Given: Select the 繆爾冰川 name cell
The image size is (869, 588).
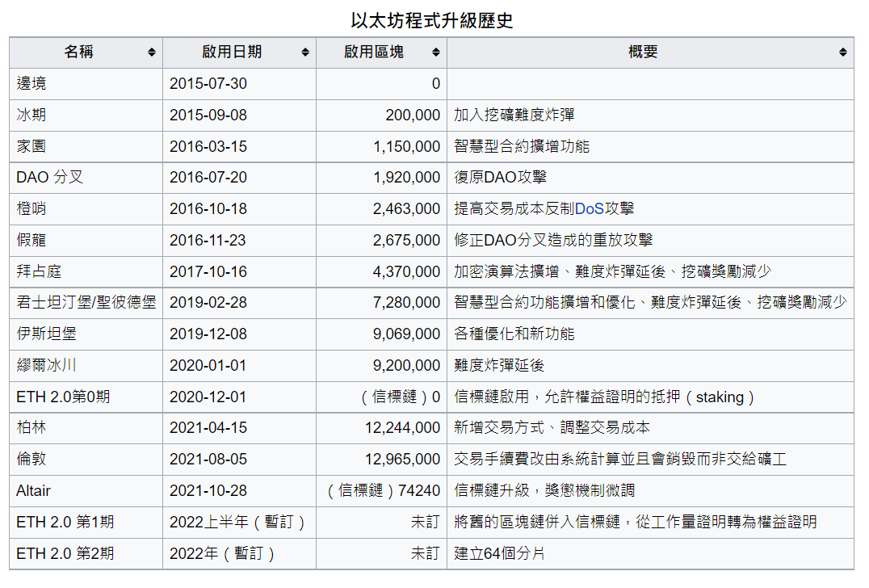Looking at the screenshot, I should (x=86, y=366).
